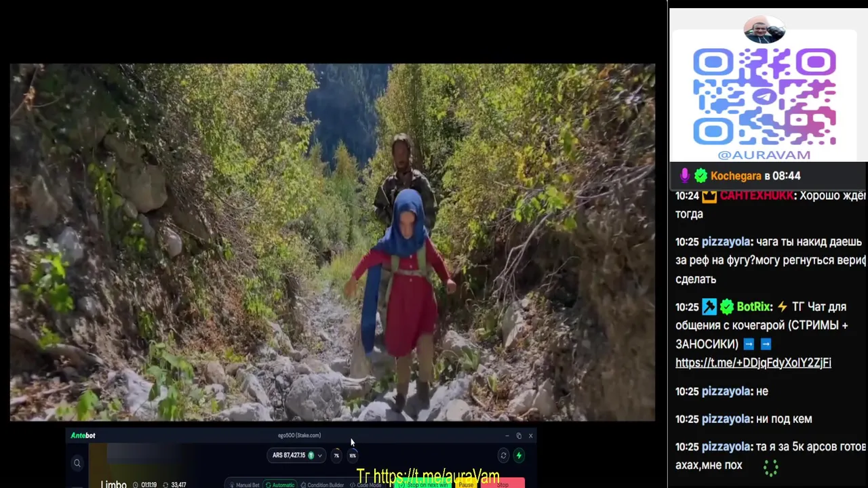Click pizzayola username on the 'не' message
This screenshot has height=488, width=868.
coord(726,391)
